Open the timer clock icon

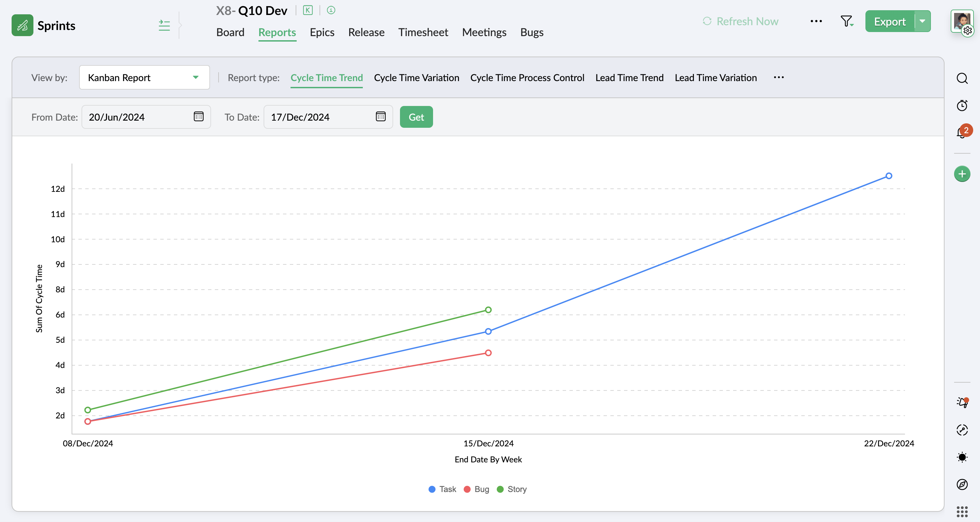962,105
